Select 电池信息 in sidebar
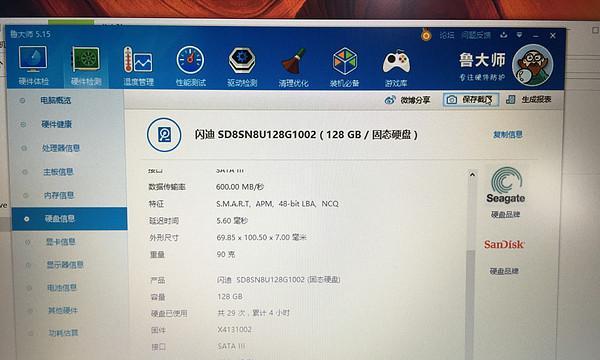 pyautogui.click(x=62, y=287)
